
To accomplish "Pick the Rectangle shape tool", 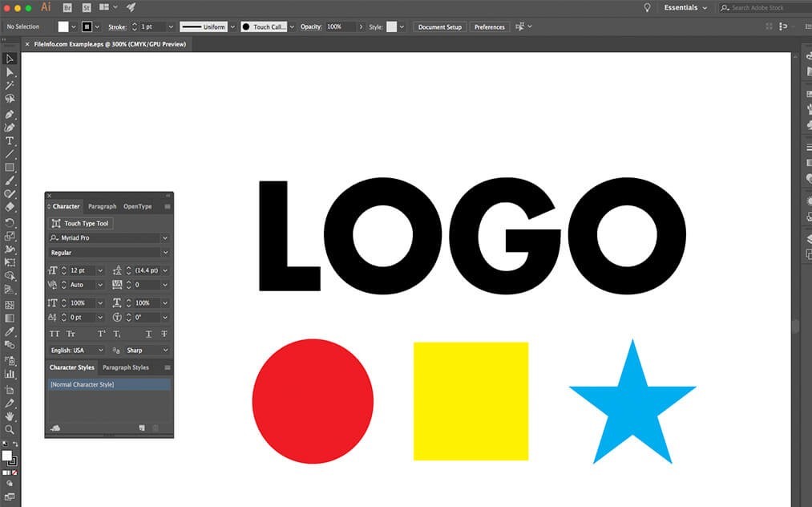I will click(10, 168).
